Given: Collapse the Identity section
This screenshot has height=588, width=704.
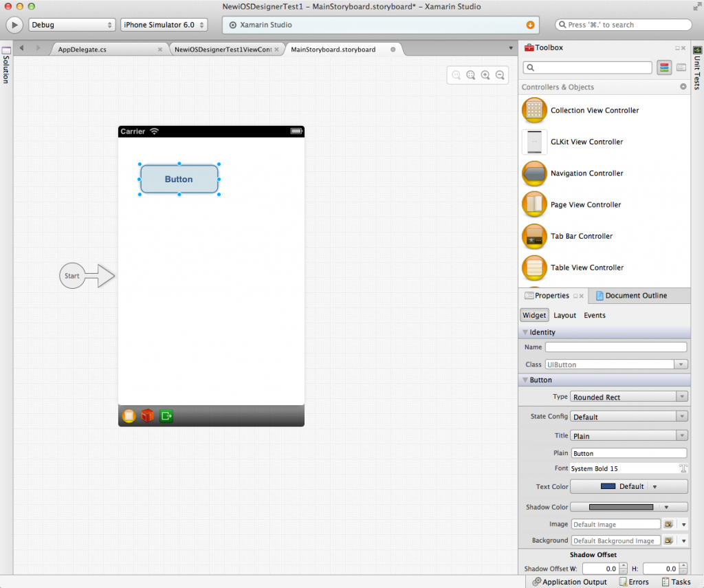Looking at the screenshot, I should [x=525, y=332].
